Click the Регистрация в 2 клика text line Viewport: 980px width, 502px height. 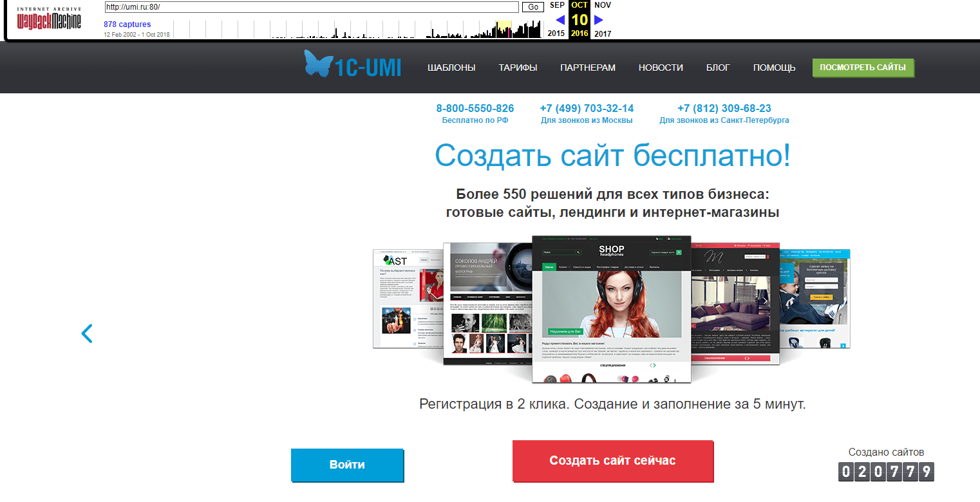point(612,405)
